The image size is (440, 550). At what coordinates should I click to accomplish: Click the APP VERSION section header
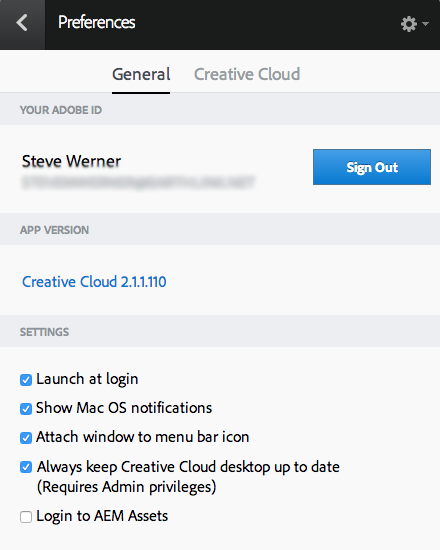(x=54, y=230)
